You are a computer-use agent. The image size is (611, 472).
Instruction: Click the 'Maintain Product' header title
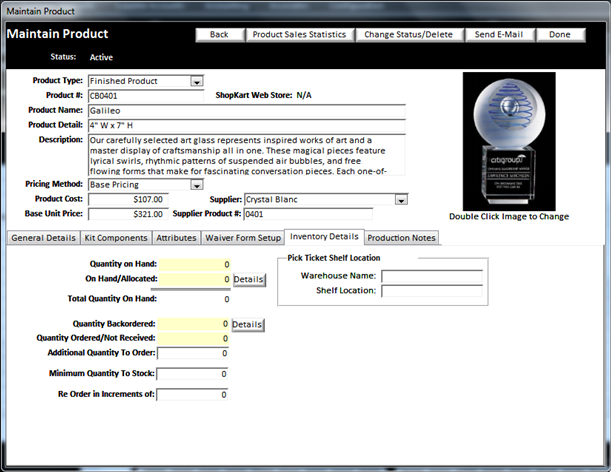click(57, 34)
